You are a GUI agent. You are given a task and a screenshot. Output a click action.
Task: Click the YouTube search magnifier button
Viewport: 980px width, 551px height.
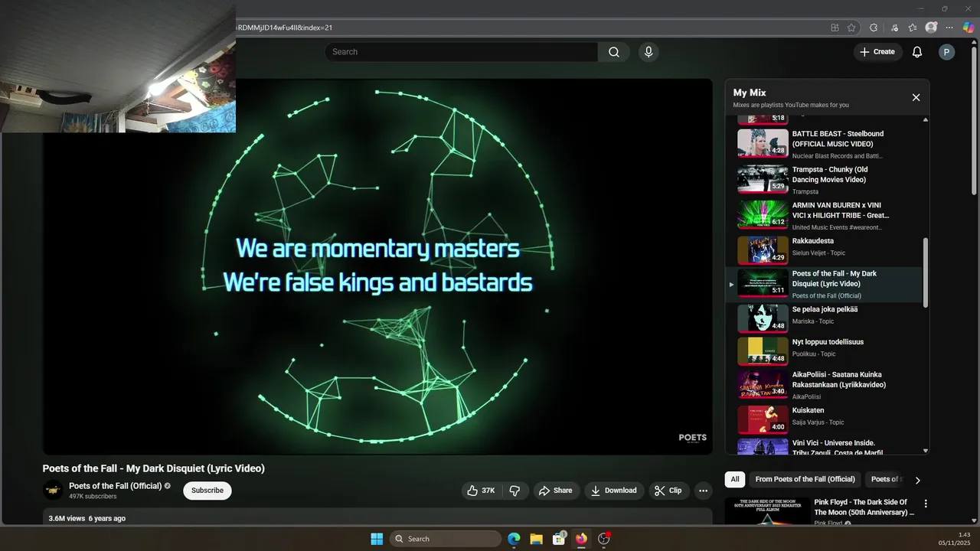pyautogui.click(x=614, y=52)
